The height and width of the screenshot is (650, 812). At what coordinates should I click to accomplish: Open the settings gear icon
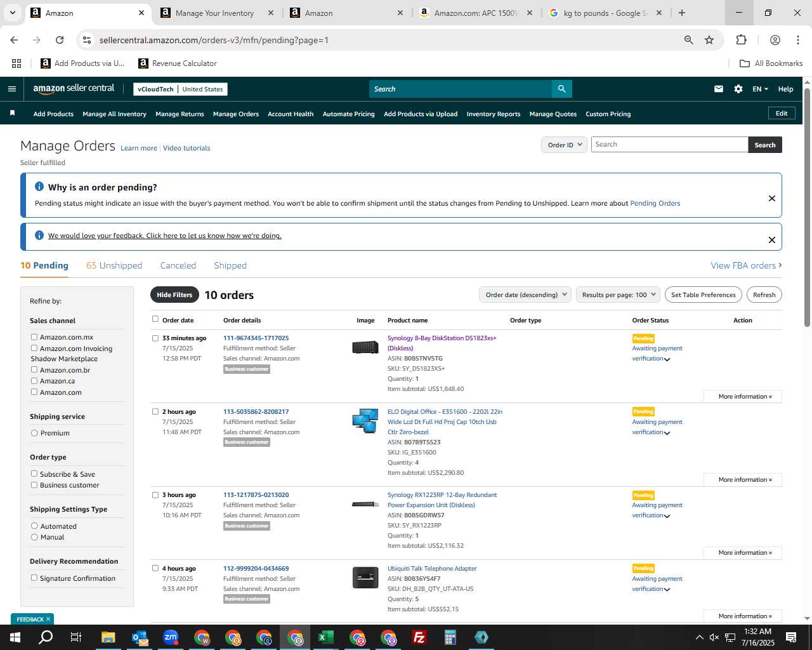click(x=738, y=89)
